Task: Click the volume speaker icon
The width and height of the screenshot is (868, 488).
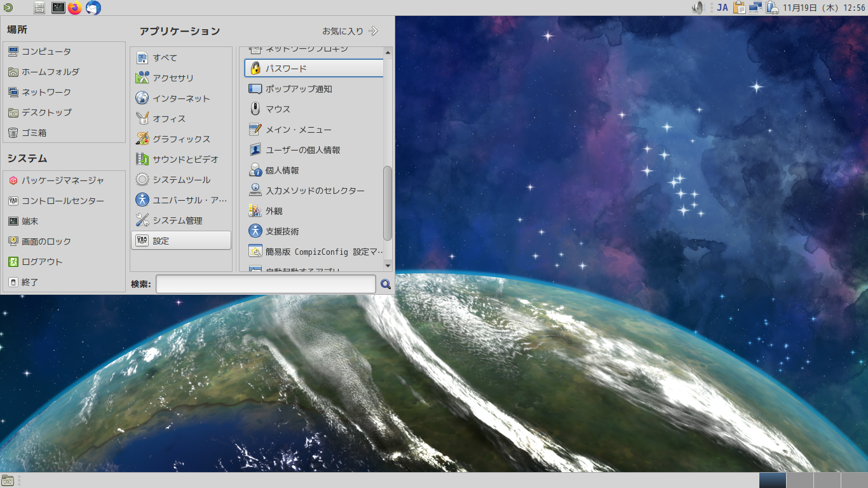Action: point(698,8)
